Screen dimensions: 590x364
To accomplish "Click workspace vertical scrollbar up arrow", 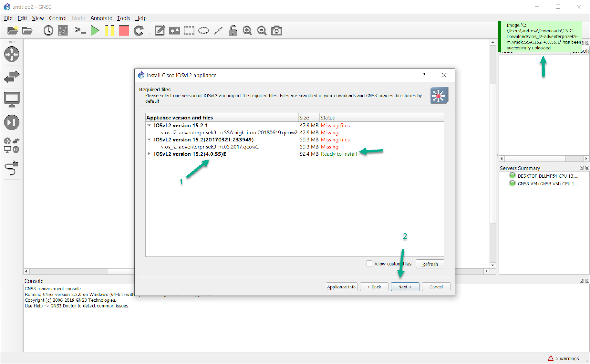I will click(493, 42).
